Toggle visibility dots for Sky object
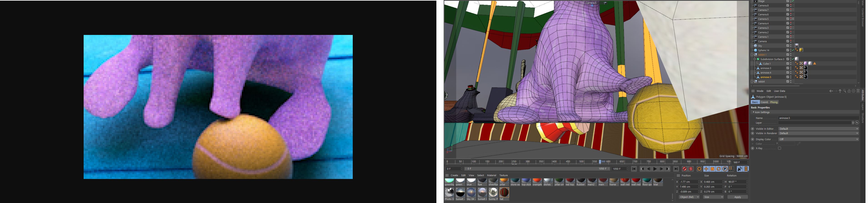 pyautogui.click(x=791, y=46)
